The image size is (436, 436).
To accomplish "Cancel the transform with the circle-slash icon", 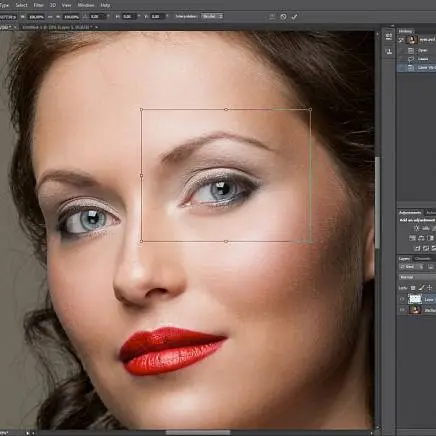I will pyautogui.click(x=283, y=17).
